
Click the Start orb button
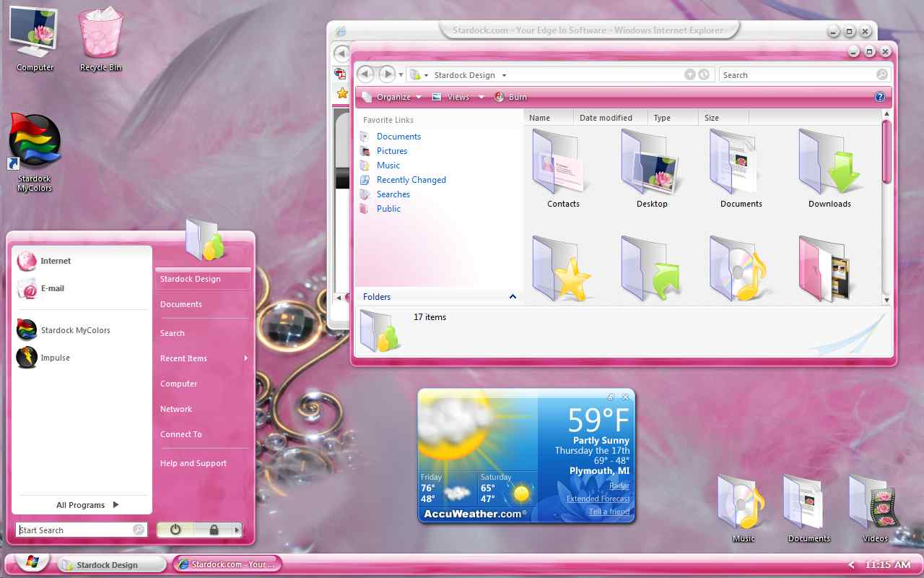[x=32, y=563]
